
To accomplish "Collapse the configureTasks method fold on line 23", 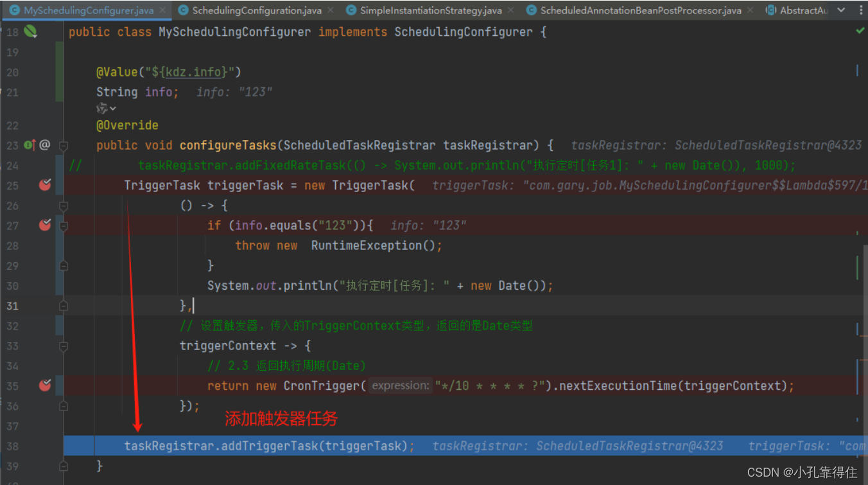I will click(x=63, y=146).
